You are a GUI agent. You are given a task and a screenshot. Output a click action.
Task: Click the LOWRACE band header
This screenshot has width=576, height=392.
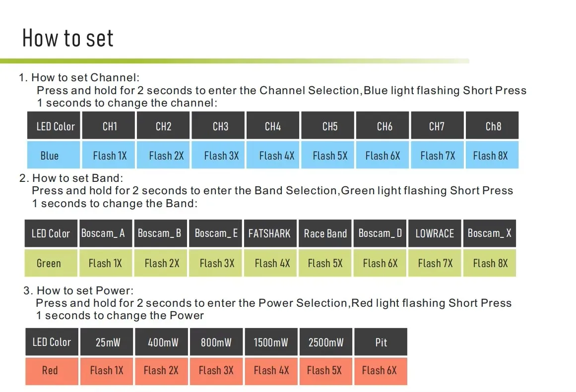coord(435,233)
